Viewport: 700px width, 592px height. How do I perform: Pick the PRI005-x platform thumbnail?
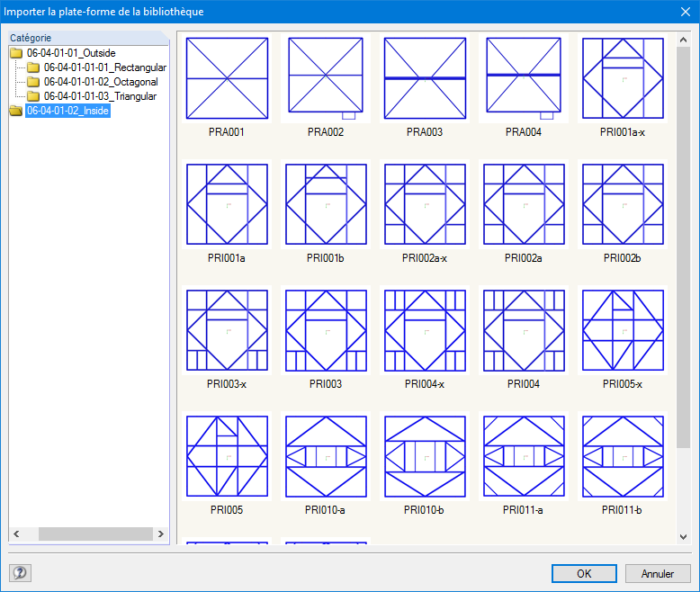[623, 330]
